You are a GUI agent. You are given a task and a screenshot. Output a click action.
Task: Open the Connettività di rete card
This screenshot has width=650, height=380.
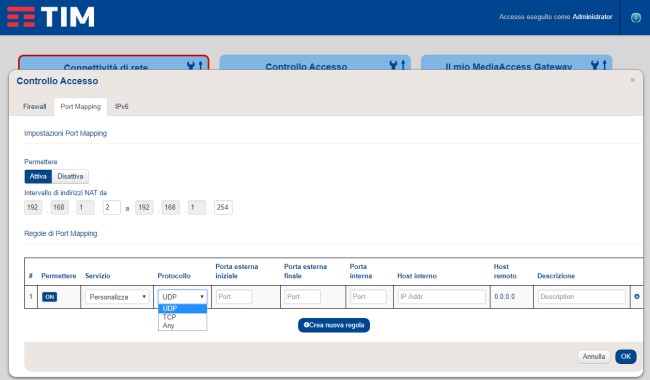[114, 63]
